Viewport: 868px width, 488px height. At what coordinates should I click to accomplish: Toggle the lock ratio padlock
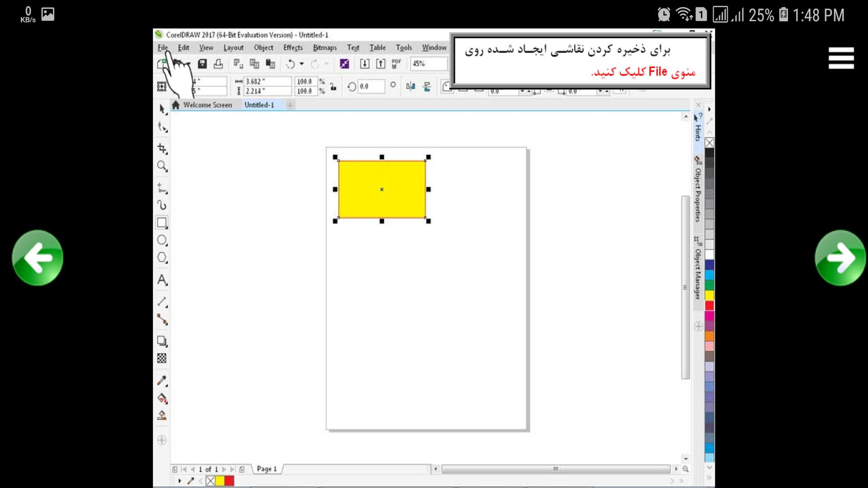tap(333, 87)
